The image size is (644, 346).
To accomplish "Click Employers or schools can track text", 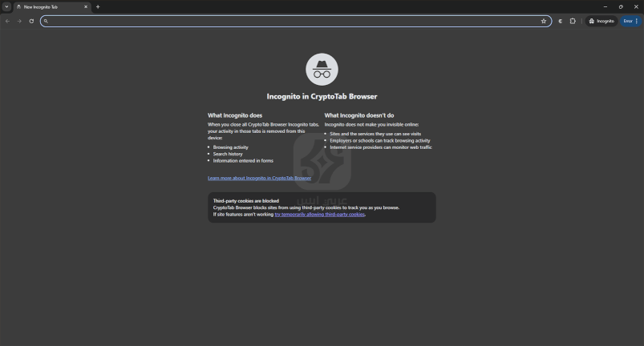I will coord(380,141).
